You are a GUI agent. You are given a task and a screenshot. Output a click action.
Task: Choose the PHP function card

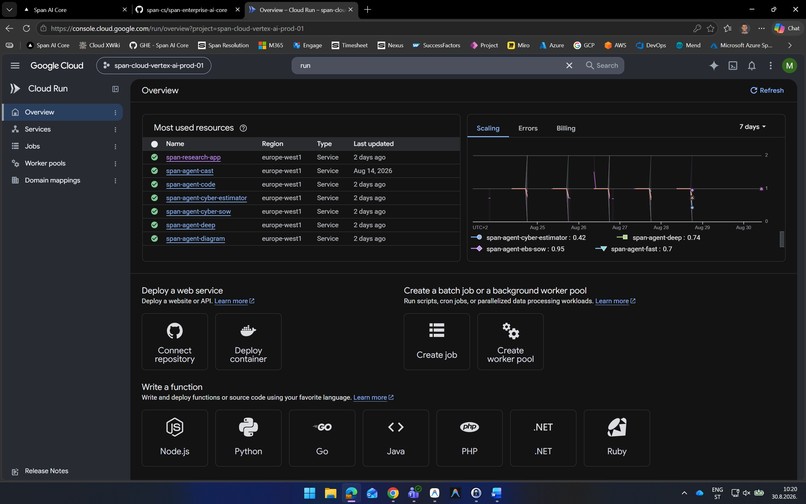click(469, 438)
